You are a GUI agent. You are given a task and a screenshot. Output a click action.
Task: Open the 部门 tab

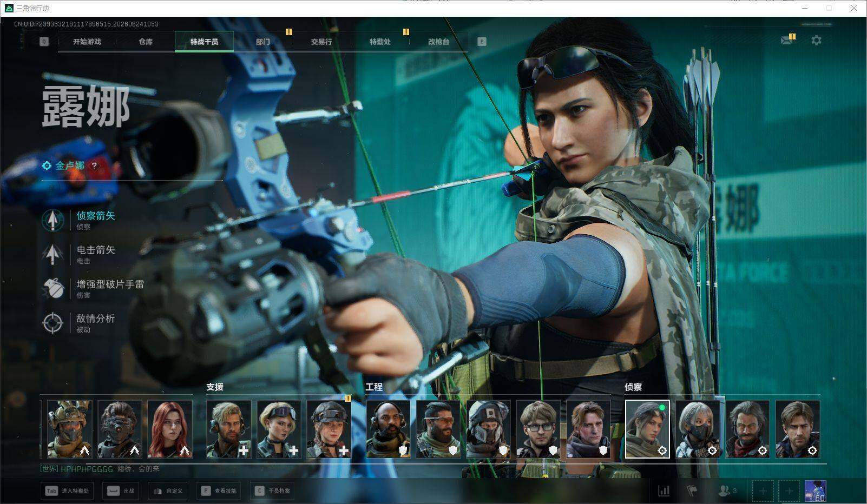click(x=263, y=42)
